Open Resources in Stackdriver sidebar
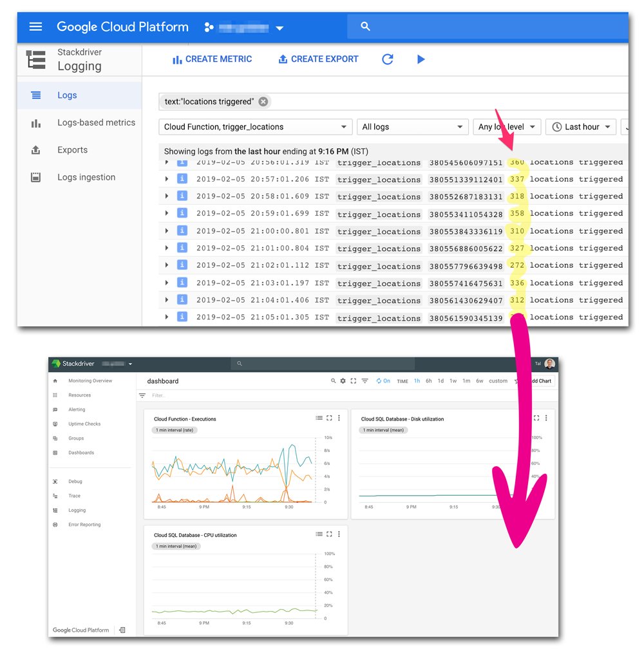The height and width of the screenshot is (649, 644). [79, 395]
